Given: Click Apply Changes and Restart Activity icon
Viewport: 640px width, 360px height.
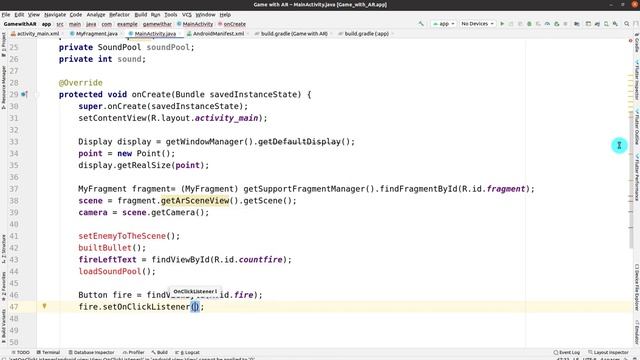Looking at the screenshot, I should point(511,24).
